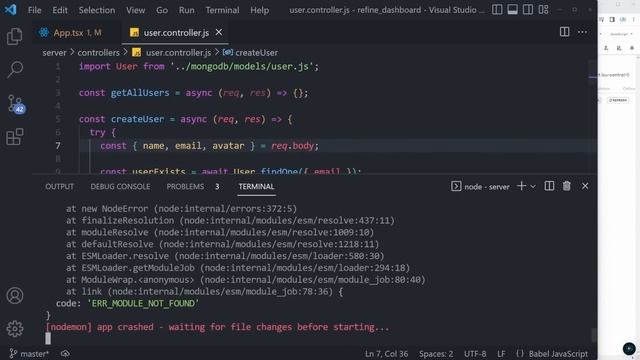This screenshot has height=360, width=640.
Task: Click the ERR_MODULE_NOT_FOUND text in terminal
Action: [x=143, y=303]
